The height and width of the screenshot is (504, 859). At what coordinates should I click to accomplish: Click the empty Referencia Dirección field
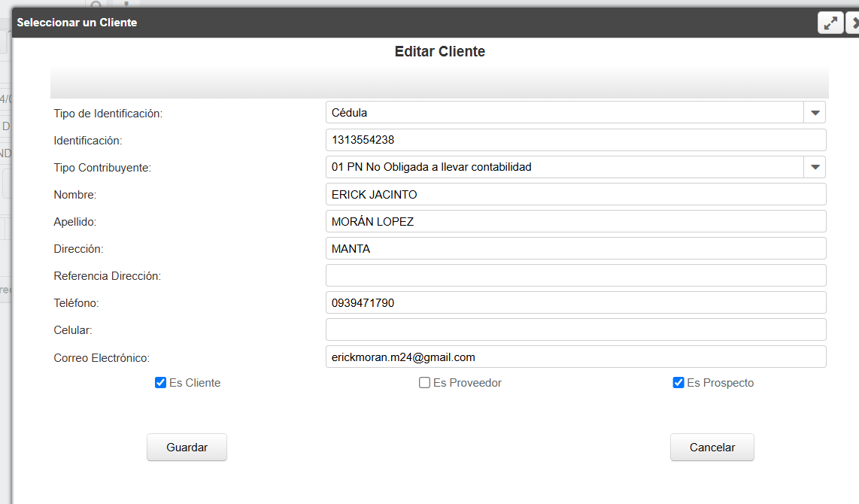tap(575, 275)
